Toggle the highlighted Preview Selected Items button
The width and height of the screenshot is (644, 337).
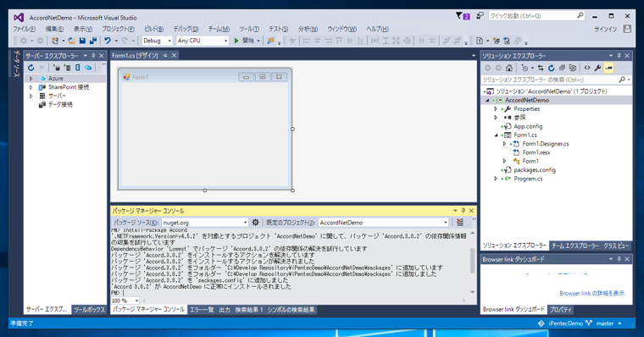click(608, 68)
